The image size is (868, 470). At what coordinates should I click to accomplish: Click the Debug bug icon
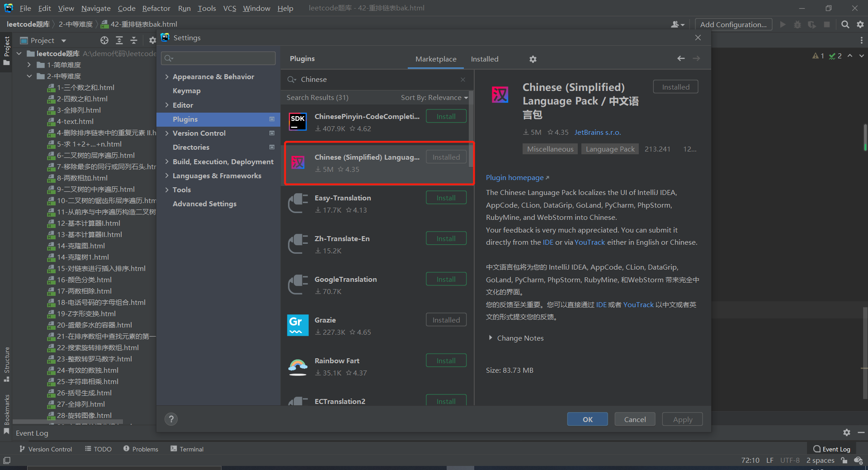797,24
